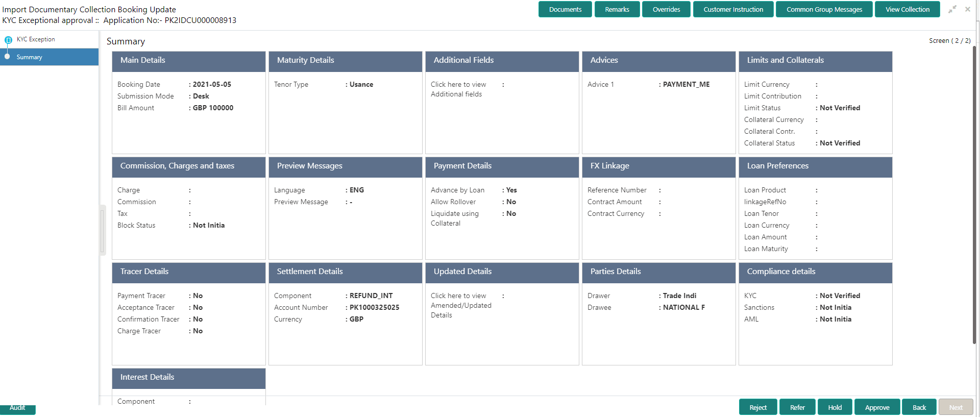Click here to view Additional fields

(458, 89)
